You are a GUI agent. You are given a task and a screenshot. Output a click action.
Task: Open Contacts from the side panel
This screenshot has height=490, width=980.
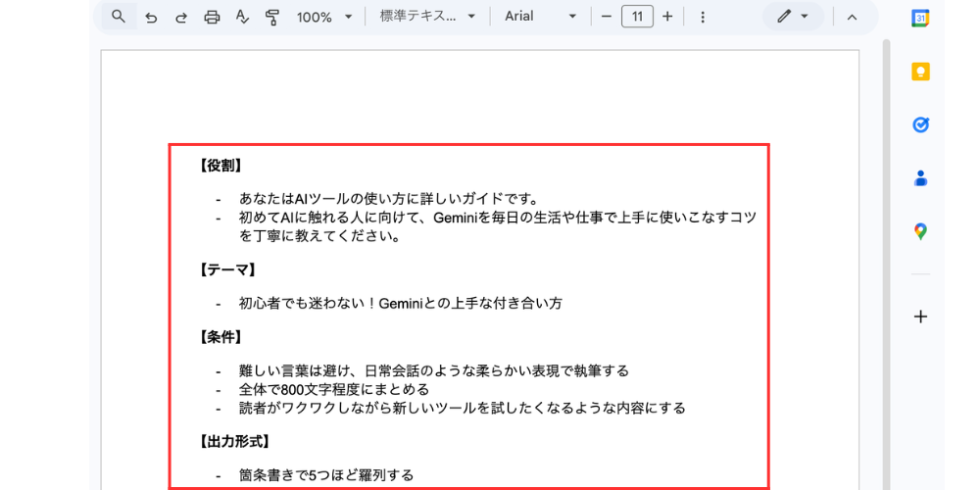pyautogui.click(x=920, y=178)
